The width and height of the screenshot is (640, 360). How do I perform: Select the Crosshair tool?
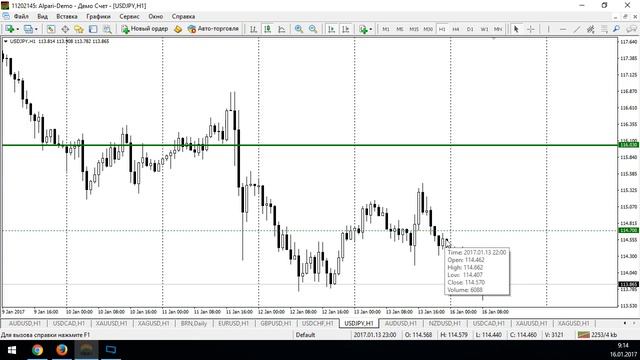click(x=531, y=29)
